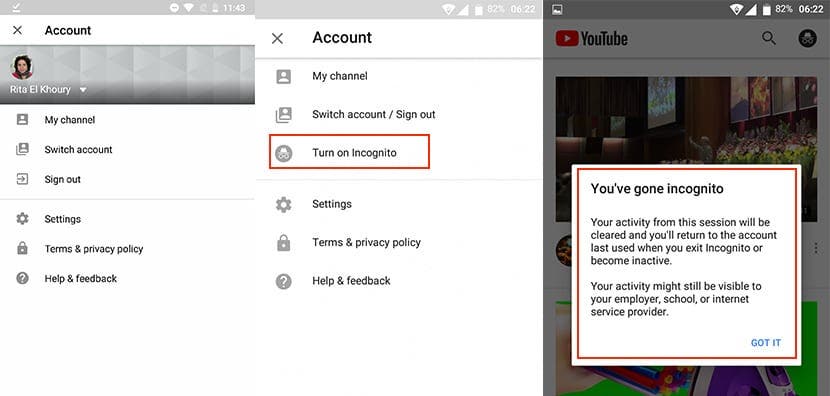Click the Incognito avatar in the YouTube header
830x396 pixels.
point(808,38)
